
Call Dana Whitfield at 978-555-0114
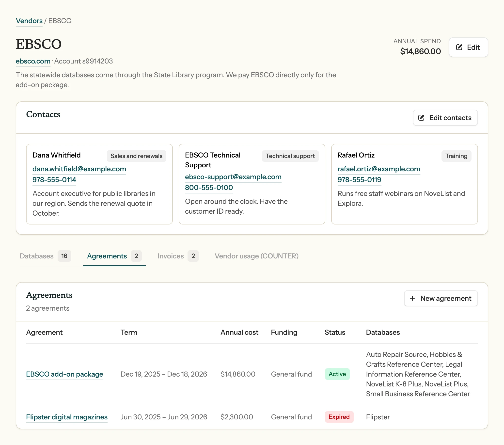(x=54, y=180)
